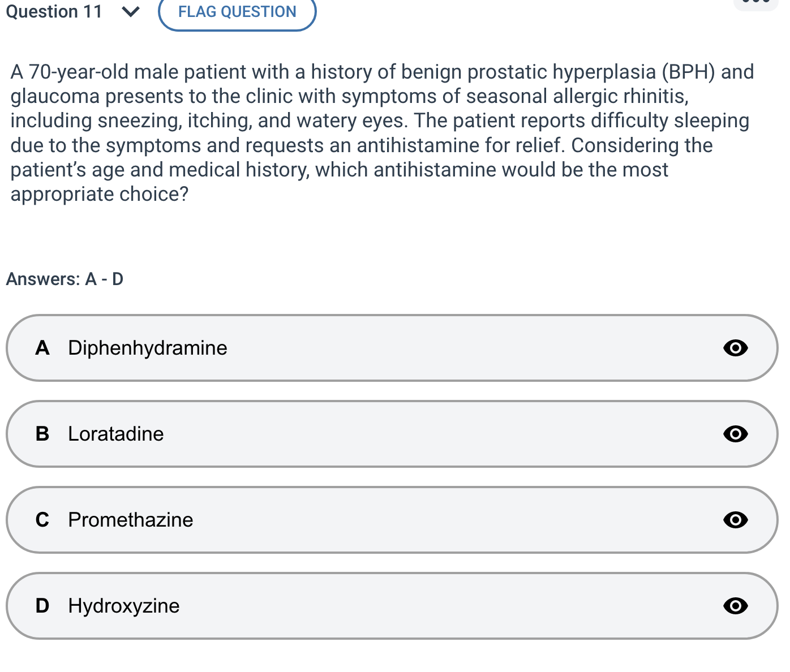The image size is (790, 672).
Task: Open the more options ellipsis menu
Action: click(756, 3)
